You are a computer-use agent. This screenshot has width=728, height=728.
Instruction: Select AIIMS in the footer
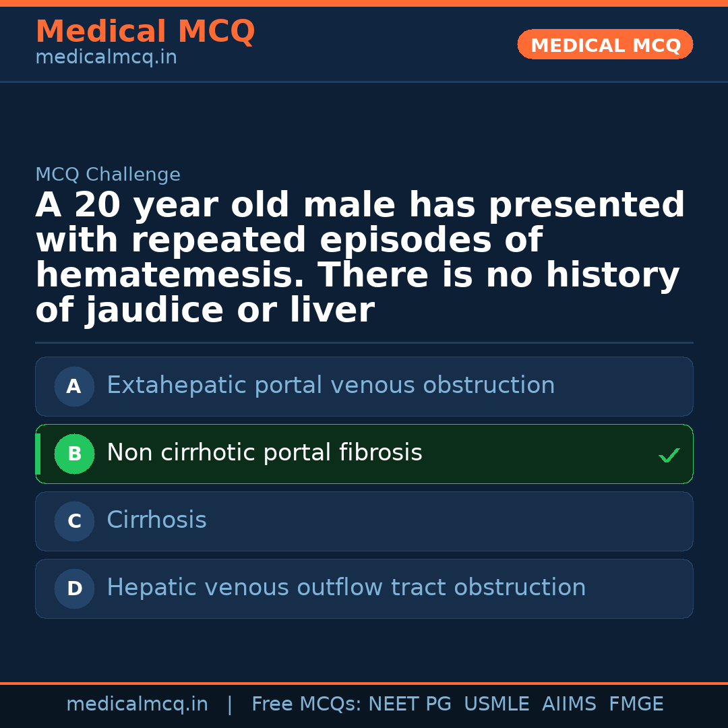(x=569, y=704)
